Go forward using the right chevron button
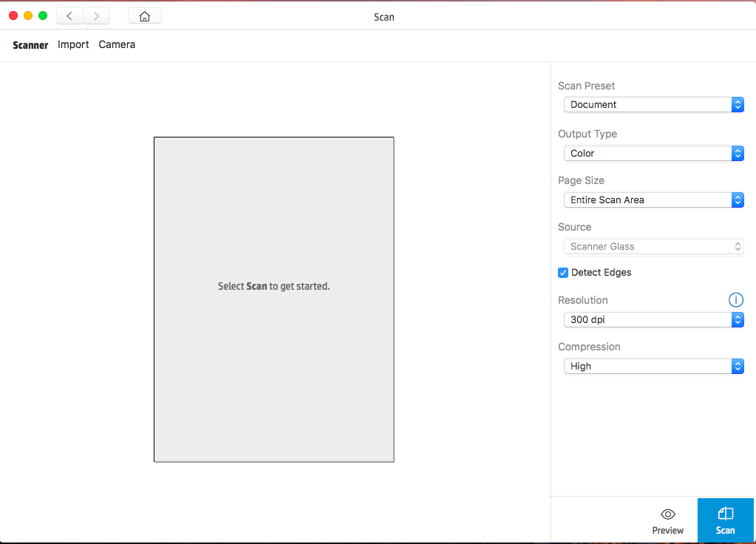The width and height of the screenshot is (756, 544). click(96, 16)
